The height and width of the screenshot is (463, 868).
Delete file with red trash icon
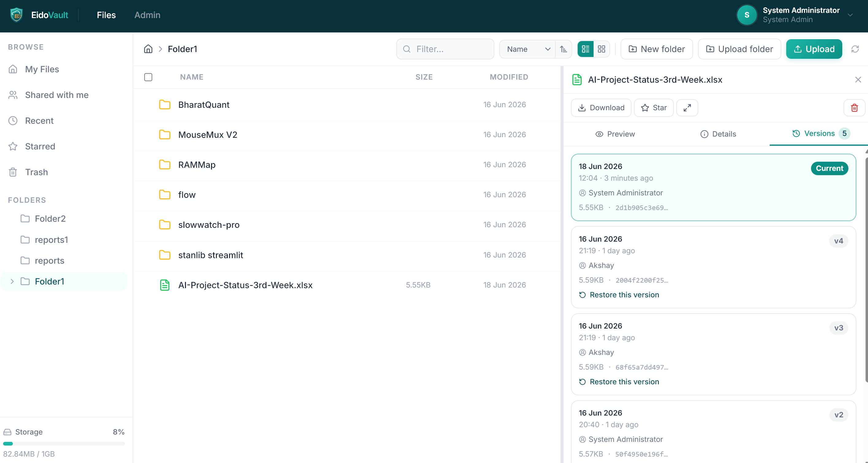[854, 108]
